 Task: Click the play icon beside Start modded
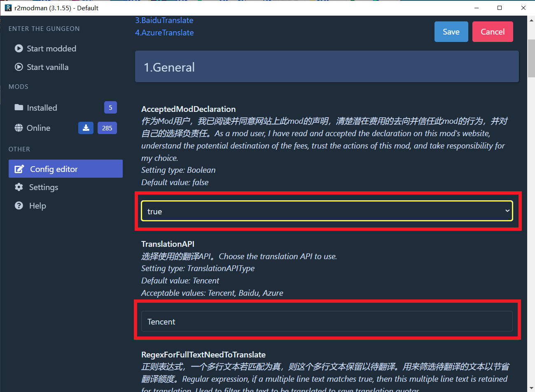(x=19, y=49)
